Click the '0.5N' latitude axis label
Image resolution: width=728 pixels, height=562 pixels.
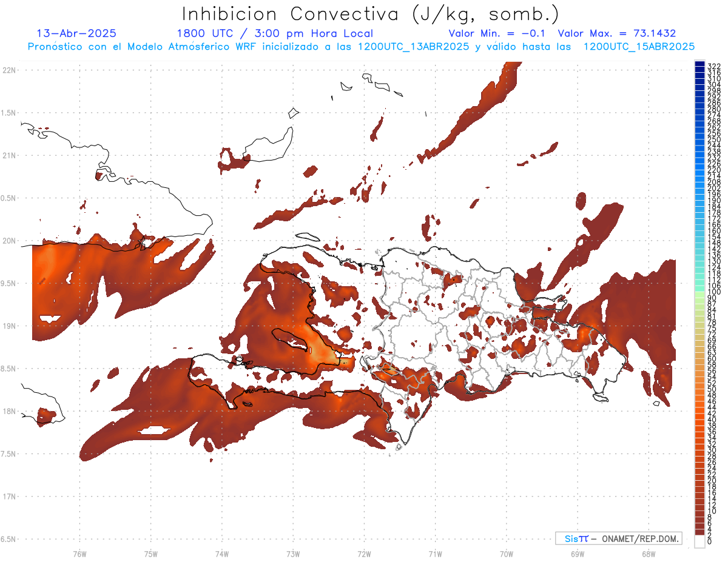8,198
